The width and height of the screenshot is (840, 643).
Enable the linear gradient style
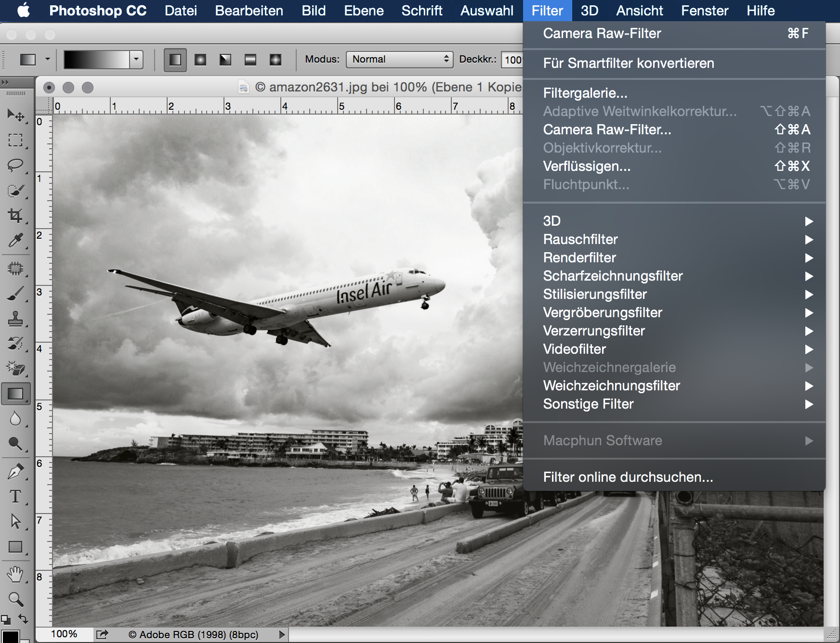175,60
